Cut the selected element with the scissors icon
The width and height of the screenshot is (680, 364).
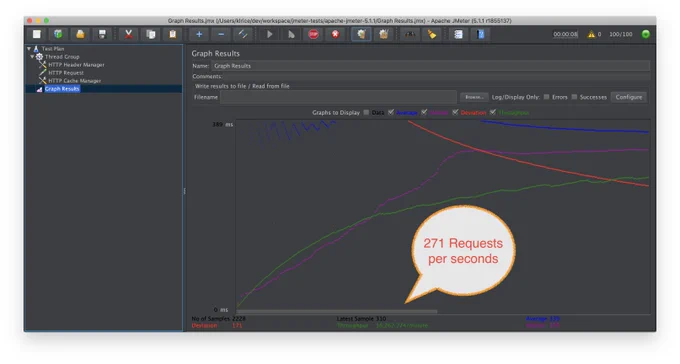pos(128,34)
